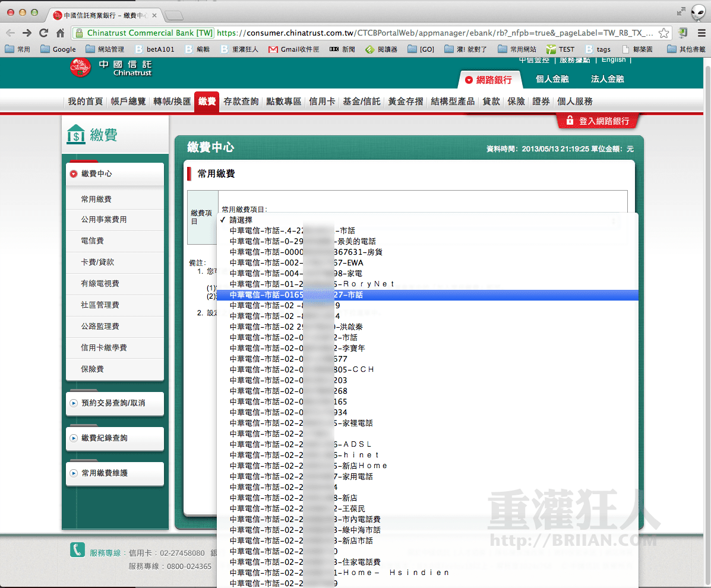The width and height of the screenshot is (711, 588).
Task: Open 我的首頁 menu item
Action: click(x=86, y=102)
